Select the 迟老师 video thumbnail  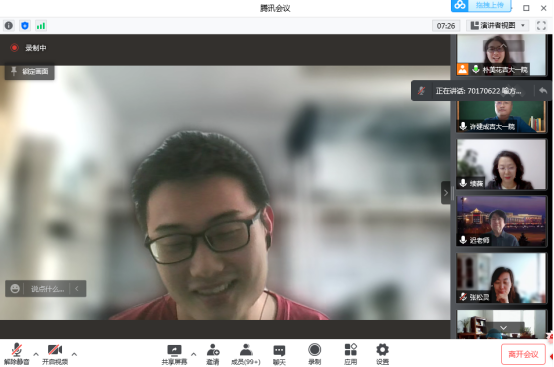[x=501, y=221]
